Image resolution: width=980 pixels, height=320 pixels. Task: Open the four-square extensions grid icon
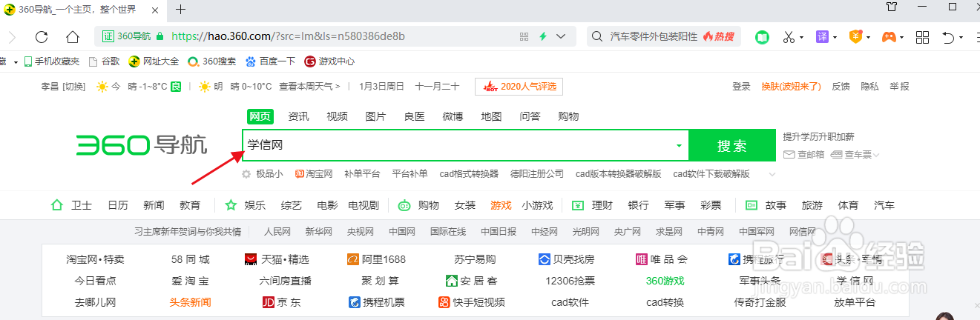point(923,36)
